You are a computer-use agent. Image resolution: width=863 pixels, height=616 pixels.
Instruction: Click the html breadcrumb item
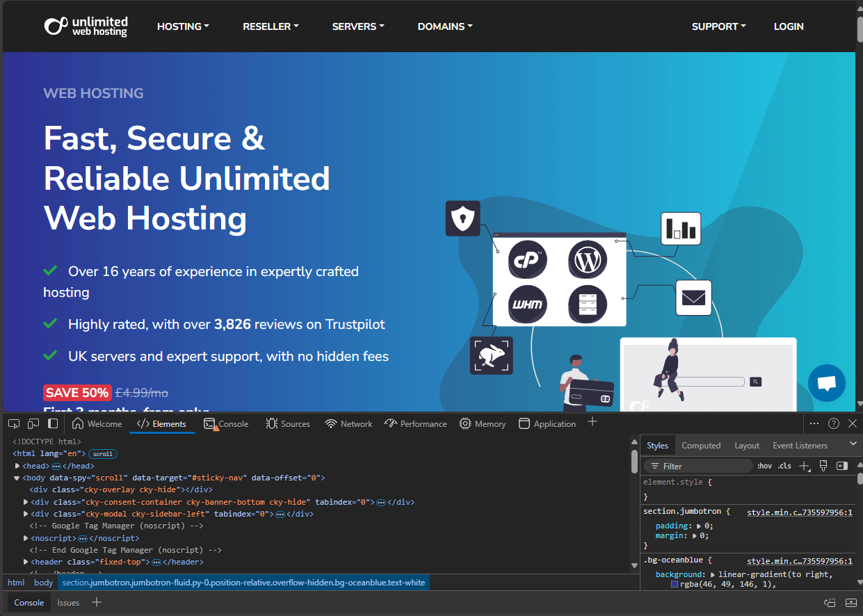pyautogui.click(x=16, y=583)
